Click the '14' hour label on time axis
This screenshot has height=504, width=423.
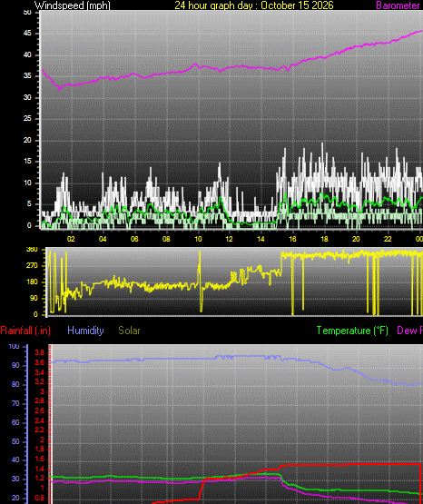click(x=261, y=239)
